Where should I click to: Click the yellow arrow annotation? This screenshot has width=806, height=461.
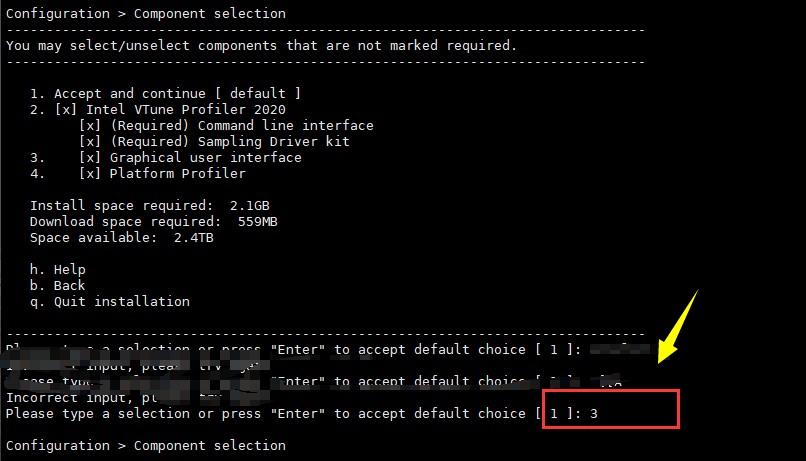678,327
